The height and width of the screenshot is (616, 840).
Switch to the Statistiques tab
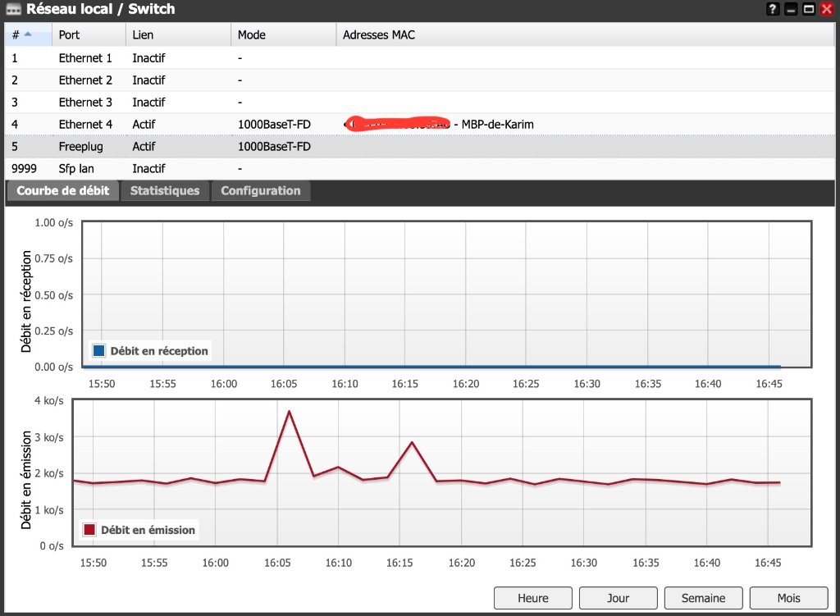coord(165,190)
